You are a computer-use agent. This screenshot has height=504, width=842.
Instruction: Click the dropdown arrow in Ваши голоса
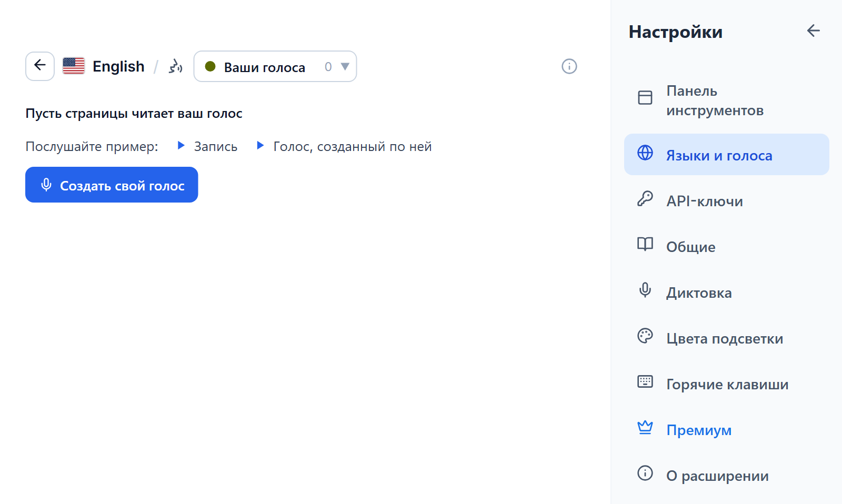coord(345,67)
